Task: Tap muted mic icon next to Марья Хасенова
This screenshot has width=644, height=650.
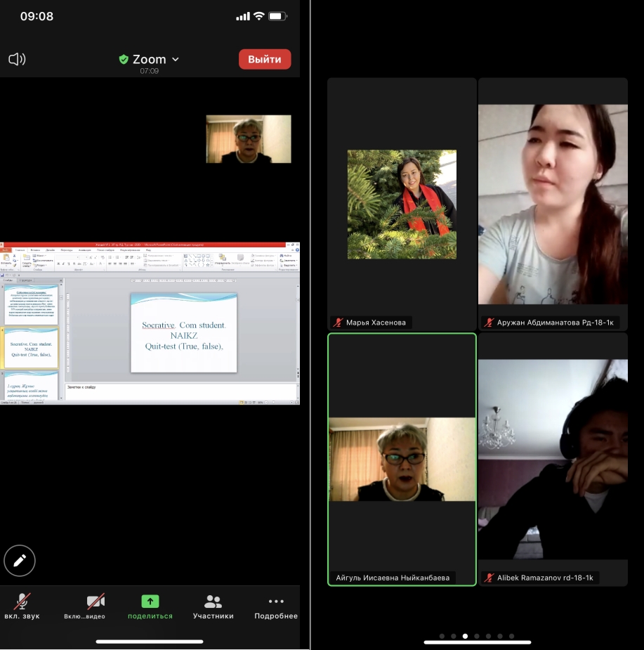Action: (x=338, y=323)
